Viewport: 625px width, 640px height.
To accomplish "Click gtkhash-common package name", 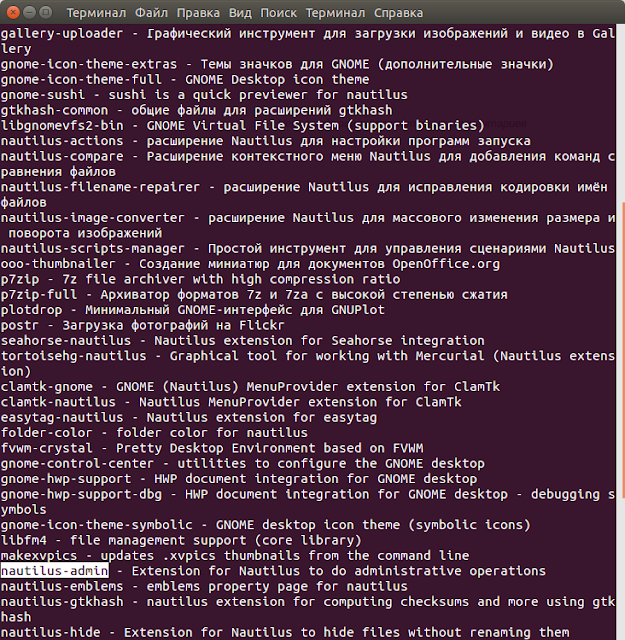I will (x=54, y=110).
